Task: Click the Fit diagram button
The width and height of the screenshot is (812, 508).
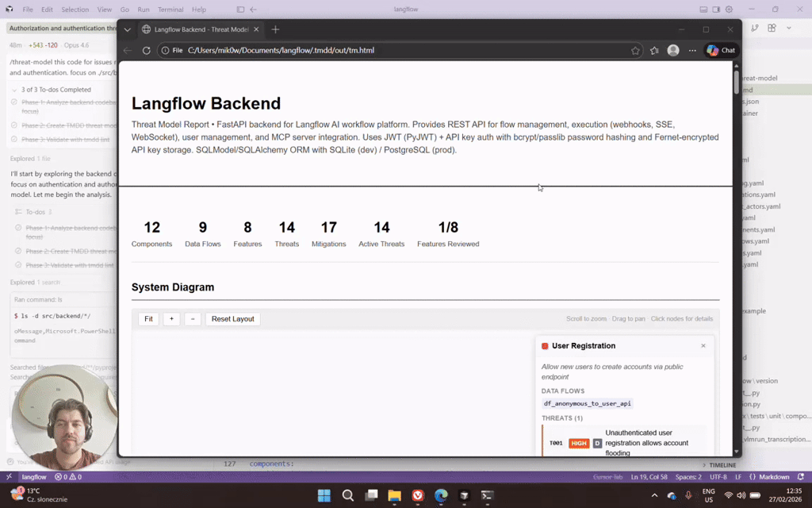Action: [x=148, y=319]
